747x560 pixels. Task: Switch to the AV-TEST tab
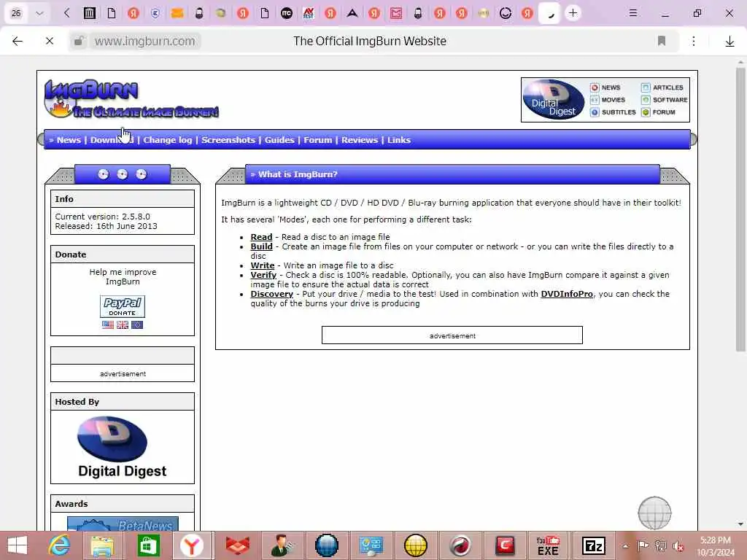pyautogui.click(x=309, y=13)
